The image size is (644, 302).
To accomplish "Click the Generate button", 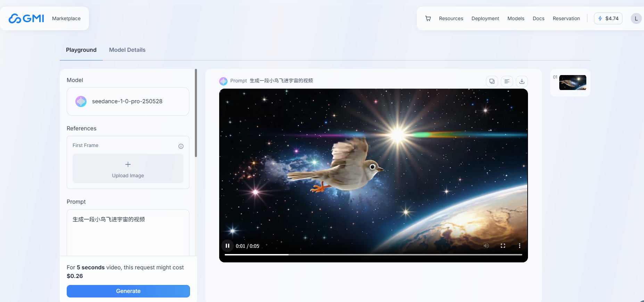I will (128, 291).
